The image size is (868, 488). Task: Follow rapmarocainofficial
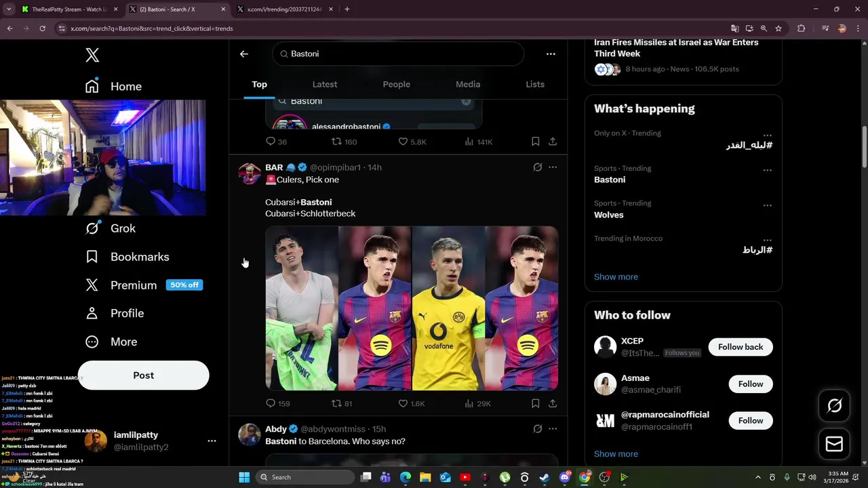(751, 420)
